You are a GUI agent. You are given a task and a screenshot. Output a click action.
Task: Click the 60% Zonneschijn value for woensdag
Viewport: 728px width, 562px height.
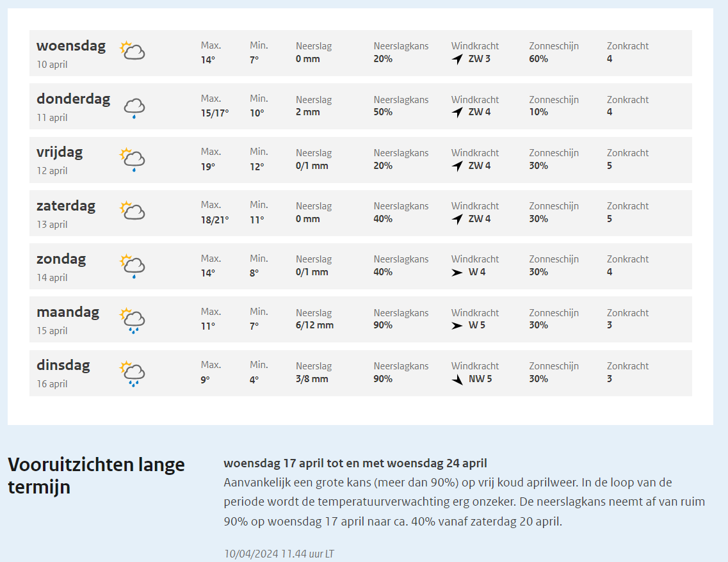pos(538,59)
